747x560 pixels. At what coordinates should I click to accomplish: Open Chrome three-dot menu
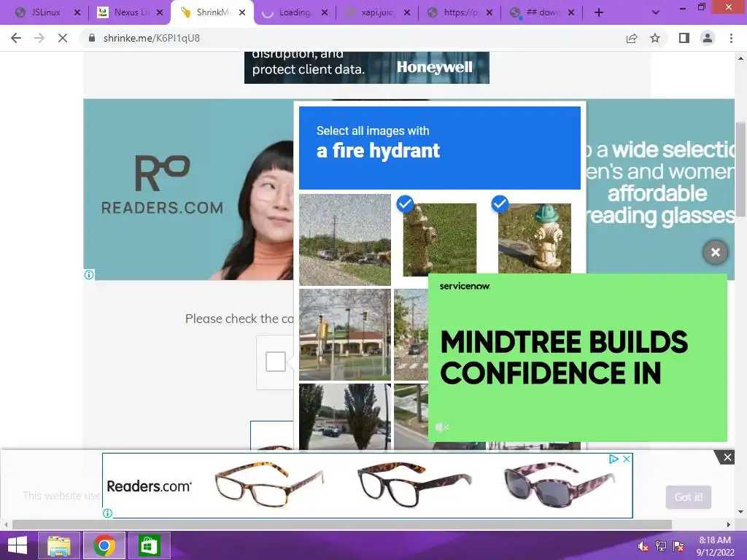[x=731, y=38]
